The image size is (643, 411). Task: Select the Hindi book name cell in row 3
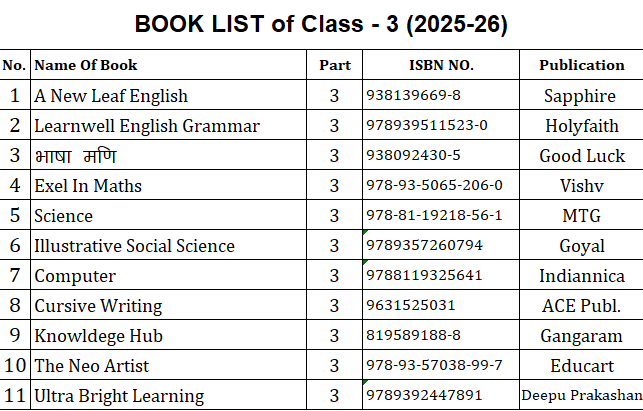76,156
